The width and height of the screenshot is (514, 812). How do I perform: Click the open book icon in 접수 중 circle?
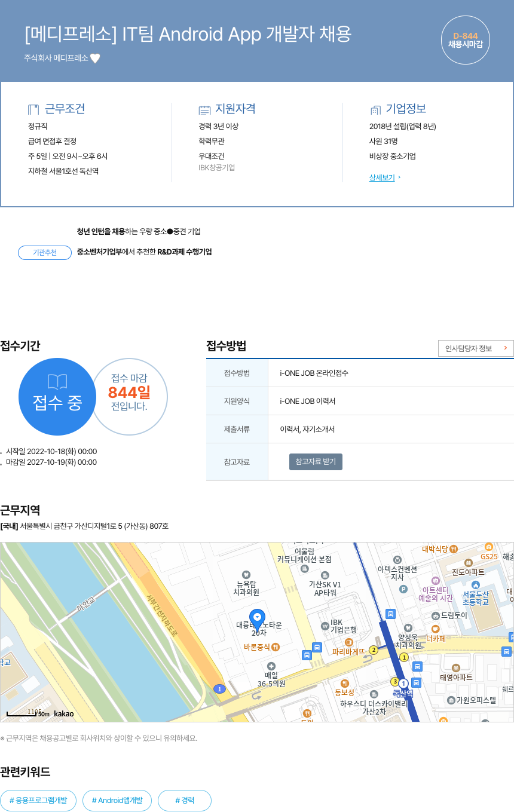click(x=57, y=382)
